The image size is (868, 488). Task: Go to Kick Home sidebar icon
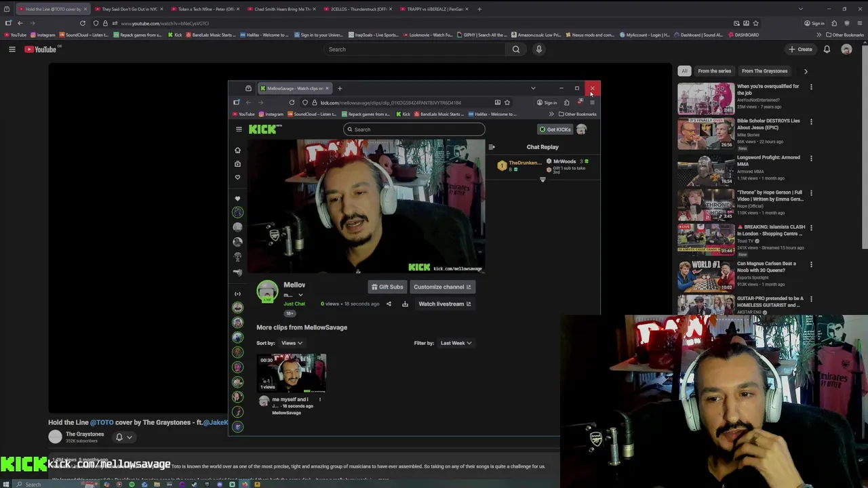[237, 150]
